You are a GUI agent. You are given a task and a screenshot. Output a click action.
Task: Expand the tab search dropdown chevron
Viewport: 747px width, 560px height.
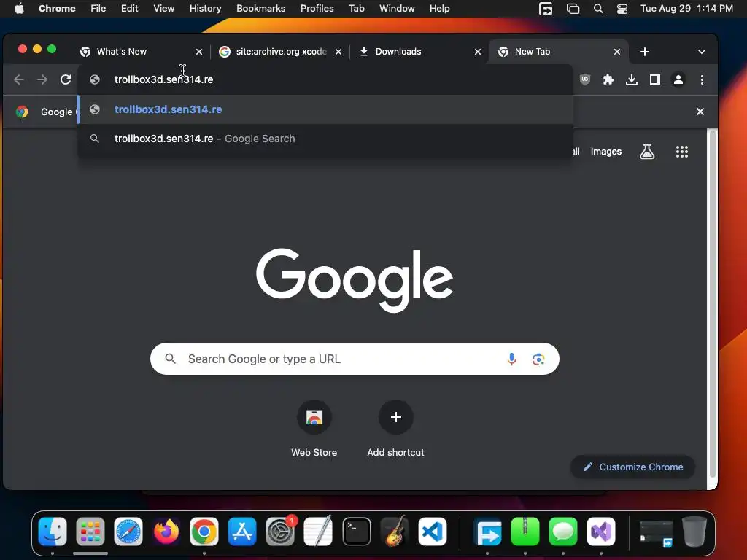pyautogui.click(x=701, y=52)
